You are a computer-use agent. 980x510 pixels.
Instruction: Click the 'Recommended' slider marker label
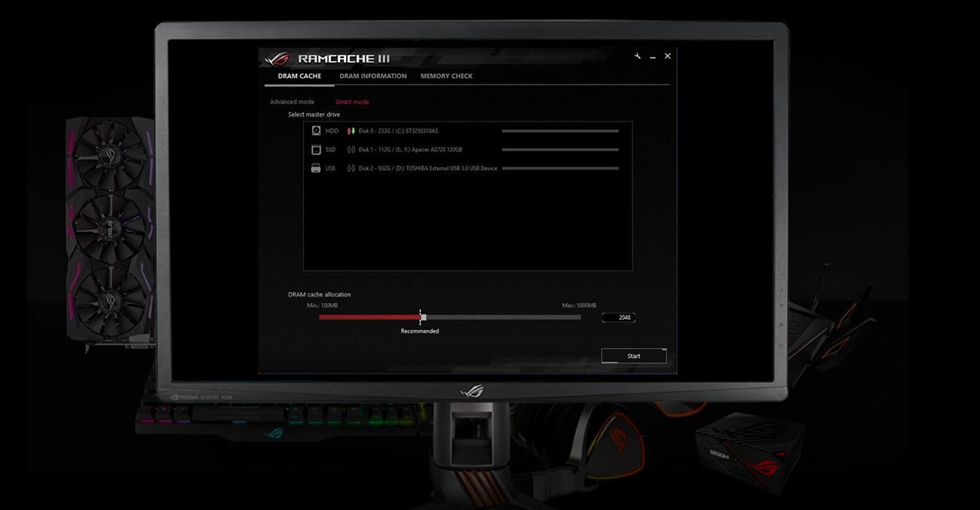point(420,331)
